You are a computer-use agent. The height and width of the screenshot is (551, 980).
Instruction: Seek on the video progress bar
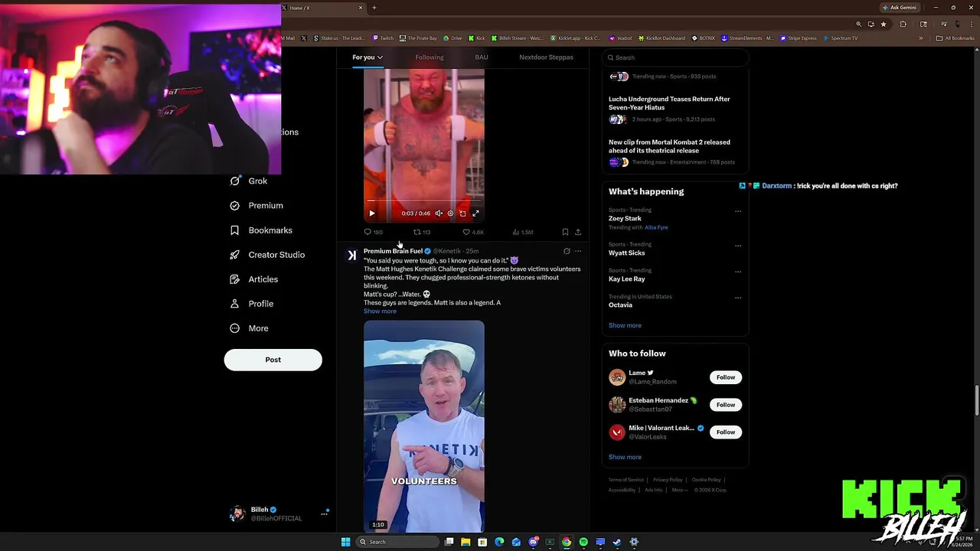click(424, 201)
